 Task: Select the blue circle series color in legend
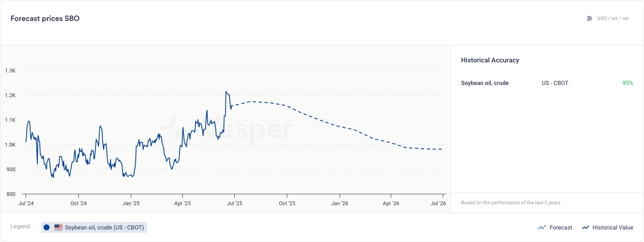47,227
